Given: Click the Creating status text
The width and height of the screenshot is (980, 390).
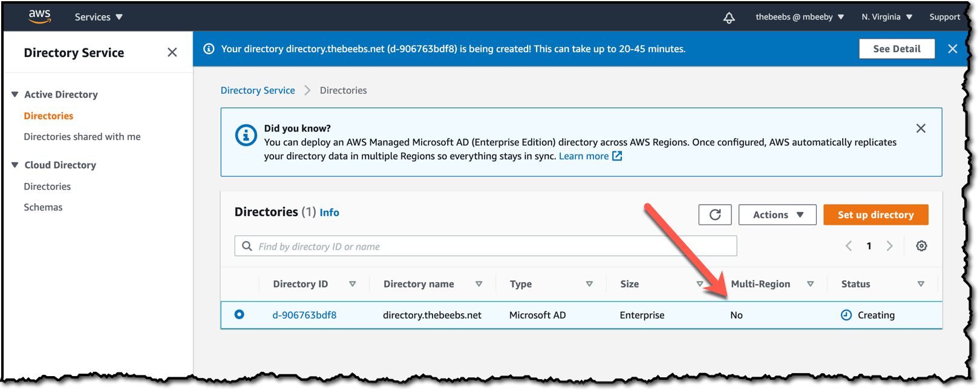Looking at the screenshot, I should 876,315.
